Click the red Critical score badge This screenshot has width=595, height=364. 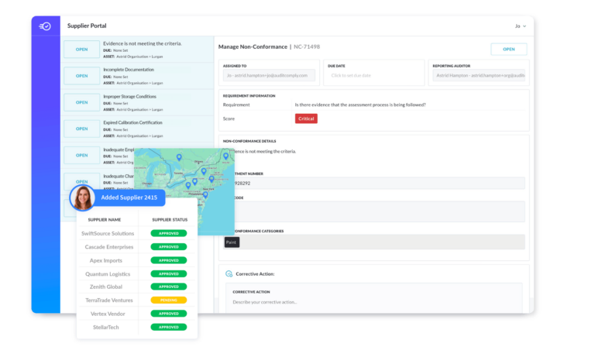(x=306, y=118)
